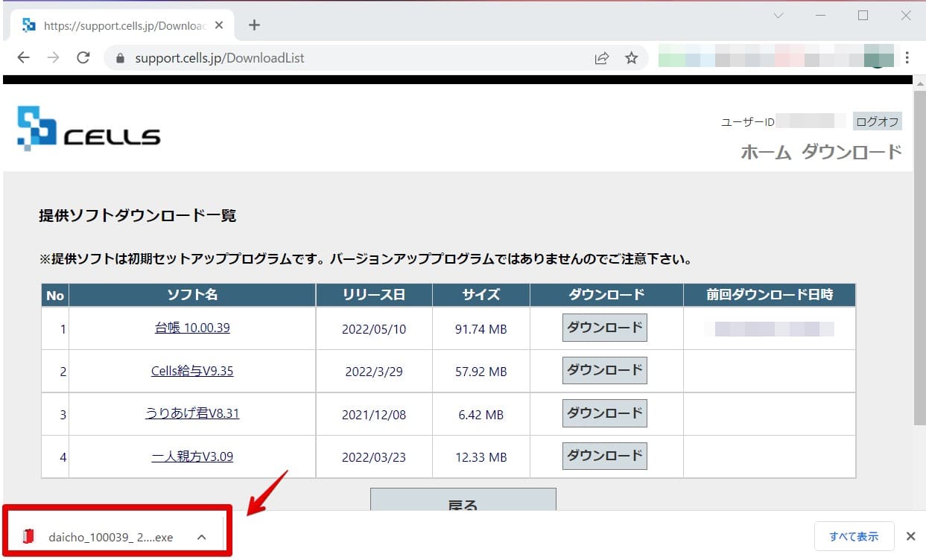Click the browser forward arrow

tap(53, 58)
